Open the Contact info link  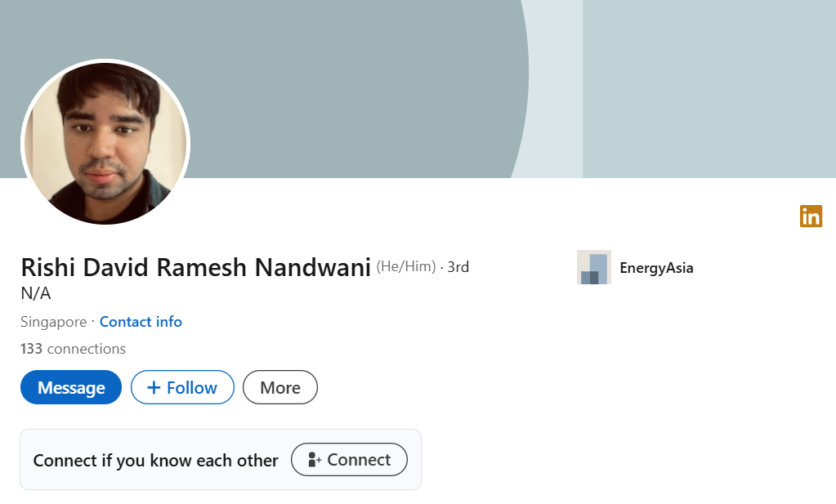pos(141,322)
